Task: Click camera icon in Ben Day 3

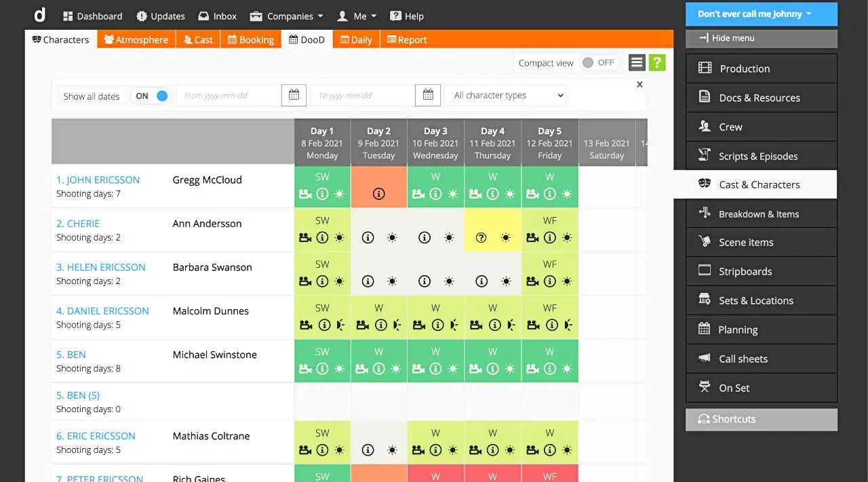Action: [x=419, y=369]
